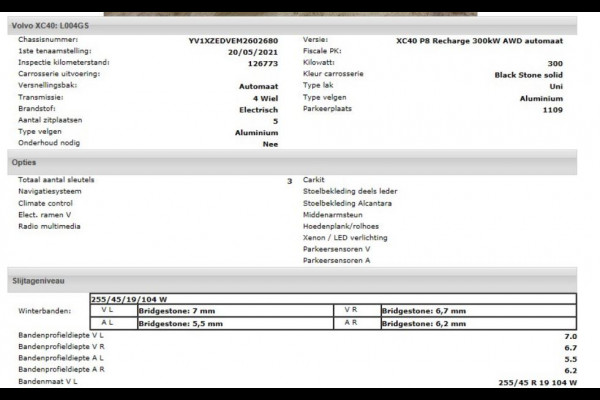Click the Slijtageniveau section header
Screen dimensions: 600x400
click(x=38, y=283)
